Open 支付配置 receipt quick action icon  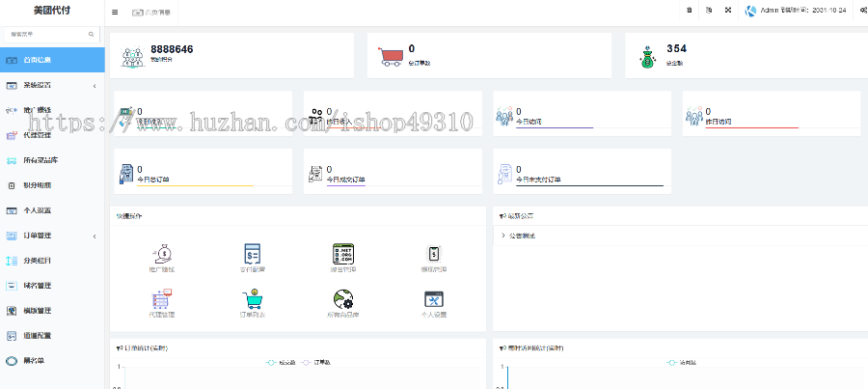[252, 253]
